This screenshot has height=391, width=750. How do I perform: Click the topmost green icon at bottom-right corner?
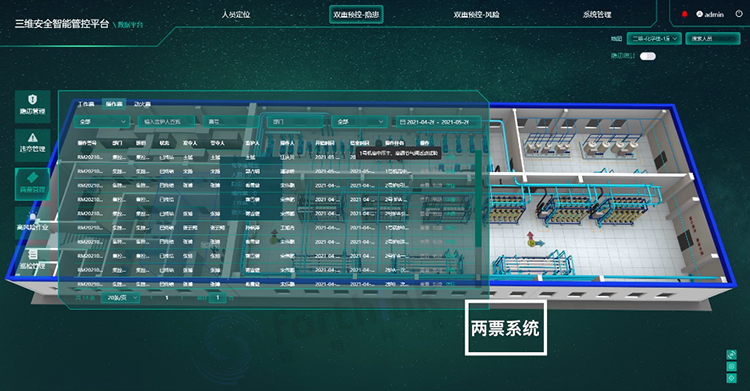pos(731,355)
